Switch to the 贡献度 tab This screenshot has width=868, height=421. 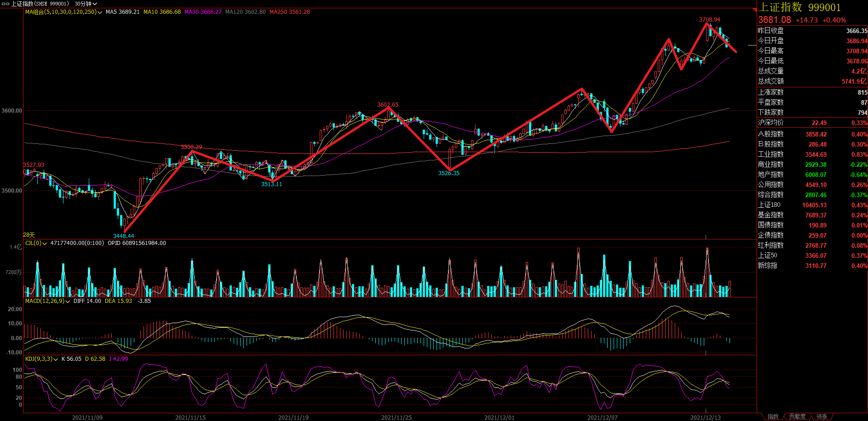pos(797,416)
